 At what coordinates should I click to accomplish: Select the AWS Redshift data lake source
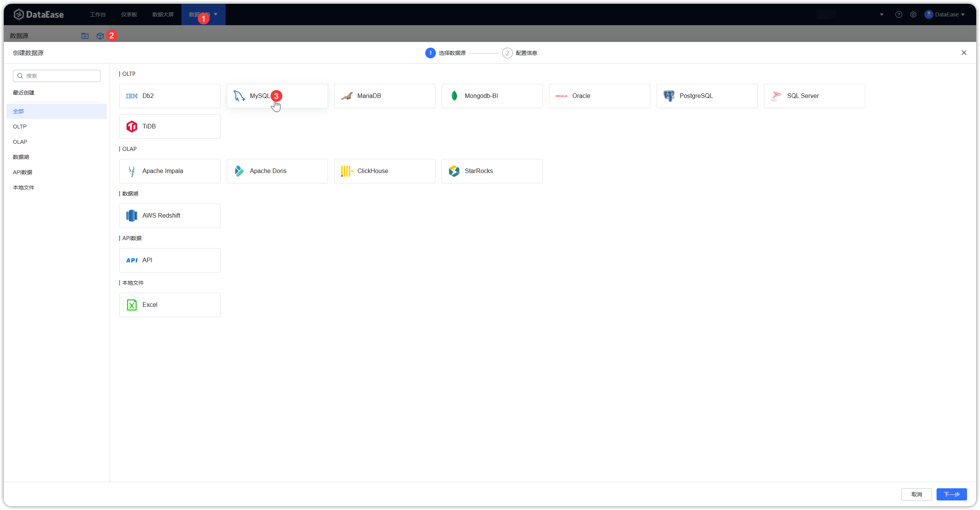(x=170, y=215)
